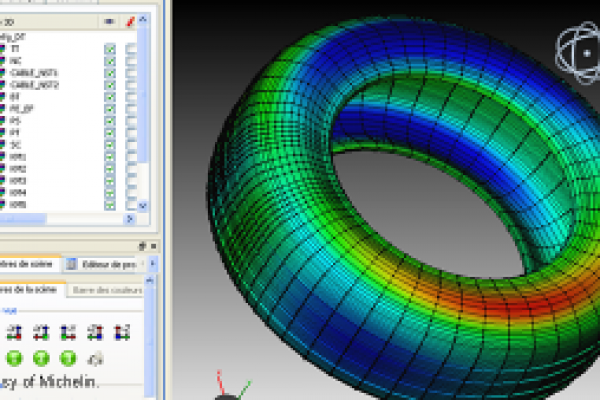Enable the unchecked edit checkbox for NC row

point(131,60)
